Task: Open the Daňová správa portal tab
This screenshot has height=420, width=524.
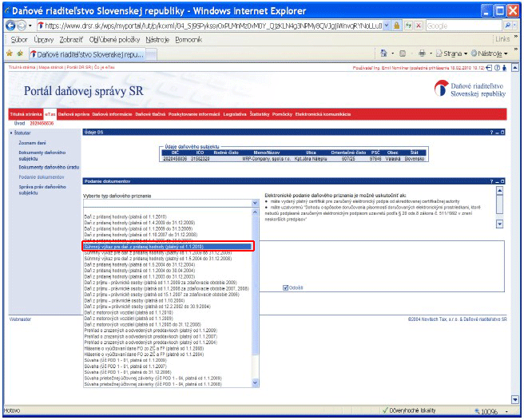Action: tap(73, 114)
